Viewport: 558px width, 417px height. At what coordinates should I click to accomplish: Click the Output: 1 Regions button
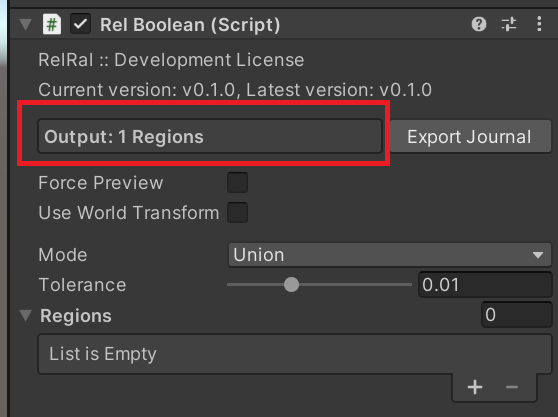click(210, 137)
